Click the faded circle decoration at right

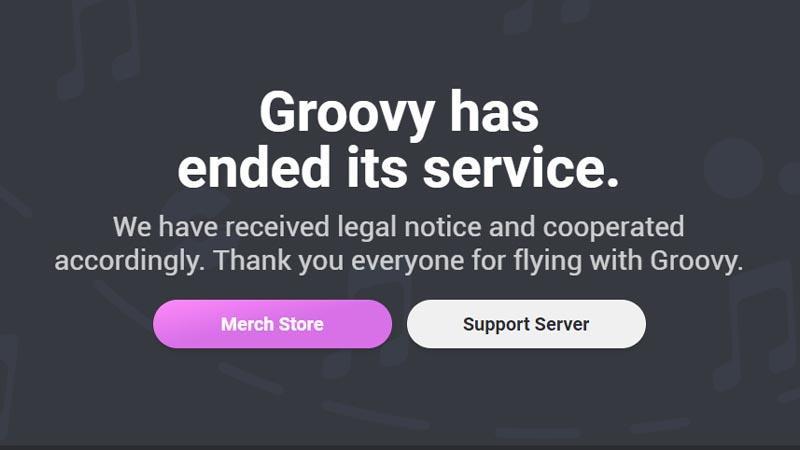[x=733, y=168]
